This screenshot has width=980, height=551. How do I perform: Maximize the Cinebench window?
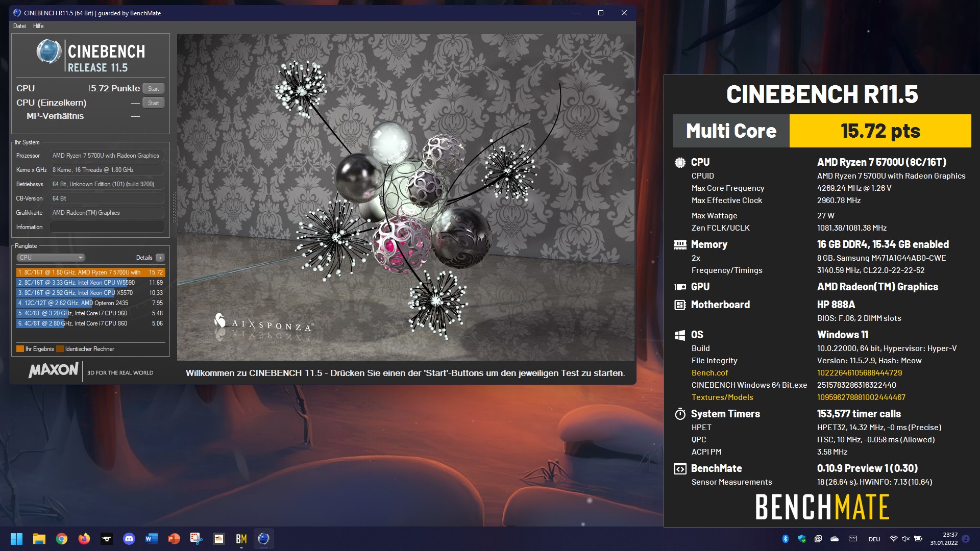[x=601, y=13]
